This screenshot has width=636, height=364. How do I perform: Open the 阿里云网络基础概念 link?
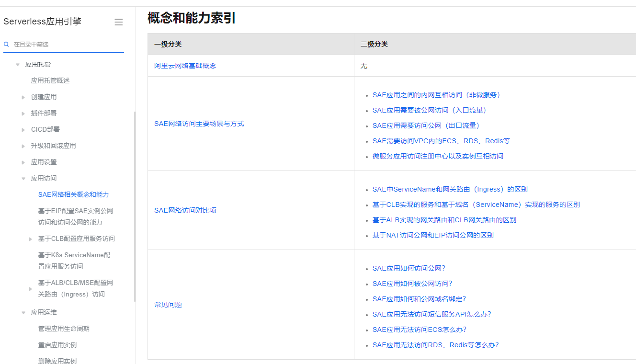pyautogui.click(x=185, y=66)
